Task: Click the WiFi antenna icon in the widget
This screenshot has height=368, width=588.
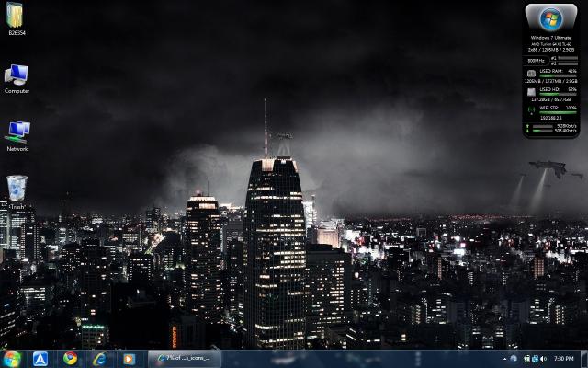Action: [x=531, y=110]
